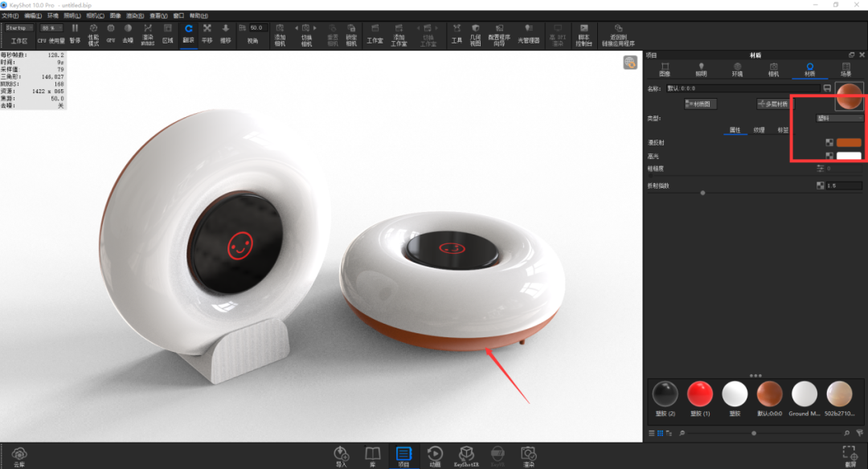
Task: Switch to the 图像 (Image) project tab
Action: [x=665, y=70]
